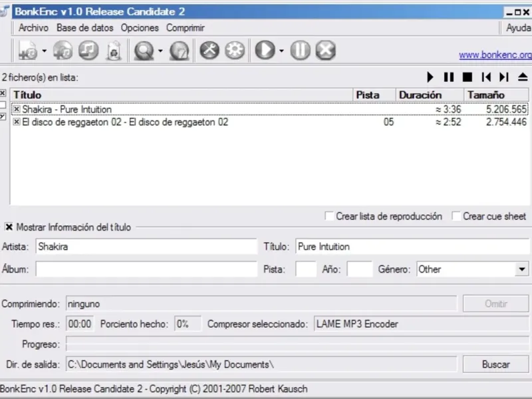The width and height of the screenshot is (532, 399).
Task: Skip to the next track button
Action: (x=504, y=77)
